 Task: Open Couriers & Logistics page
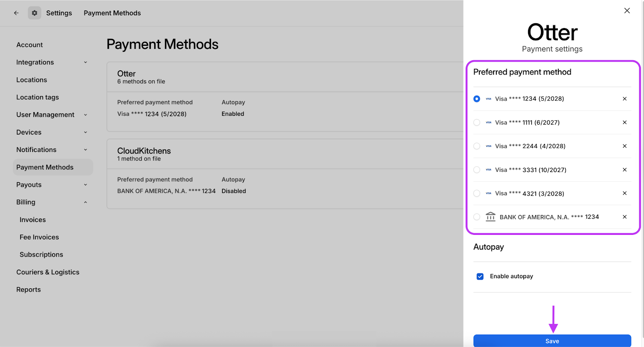click(x=48, y=272)
